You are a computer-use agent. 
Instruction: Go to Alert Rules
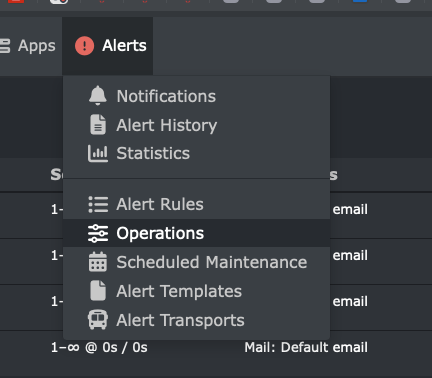tap(197, 204)
